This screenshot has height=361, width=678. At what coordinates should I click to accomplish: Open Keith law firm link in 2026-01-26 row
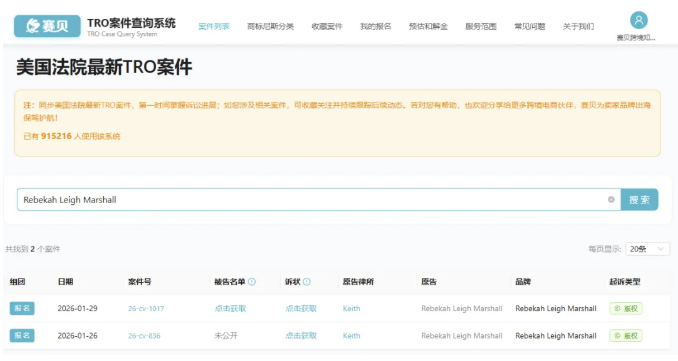tap(352, 336)
